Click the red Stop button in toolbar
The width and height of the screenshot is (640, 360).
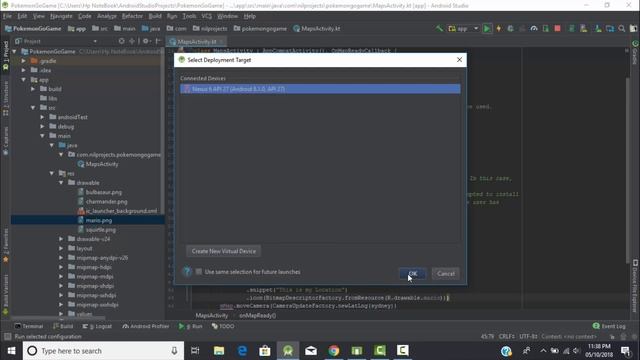[557, 29]
